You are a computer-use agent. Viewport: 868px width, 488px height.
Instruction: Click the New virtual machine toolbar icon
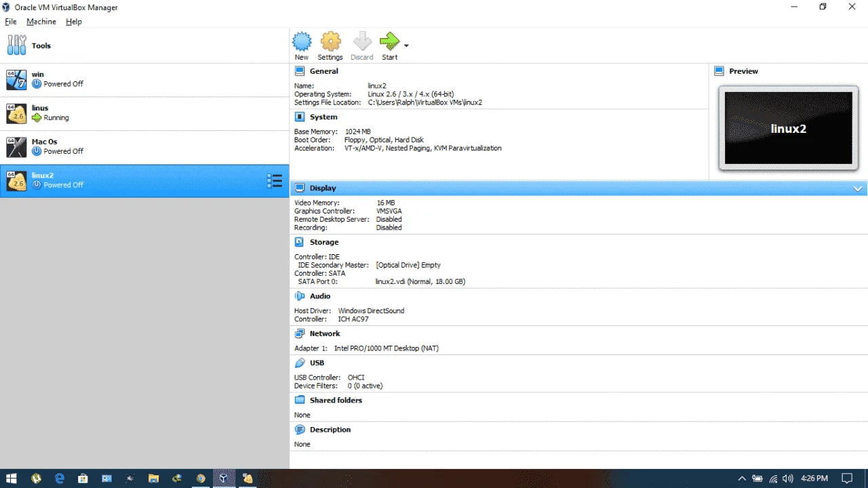tap(302, 42)
